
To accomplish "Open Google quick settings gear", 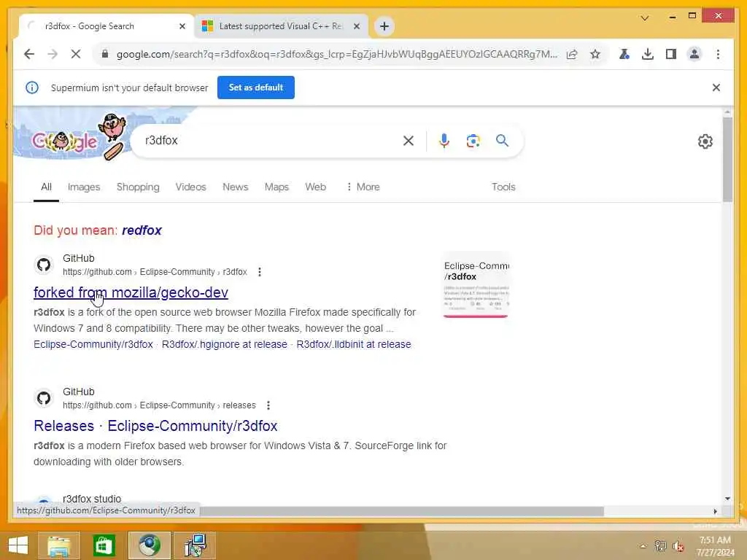I will pos(705,141).
